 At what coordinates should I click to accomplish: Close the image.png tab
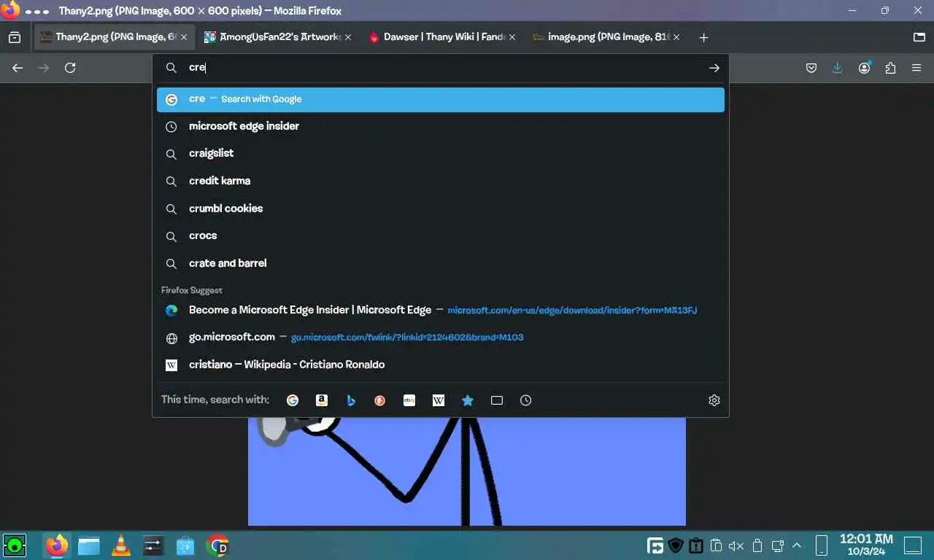676,37
